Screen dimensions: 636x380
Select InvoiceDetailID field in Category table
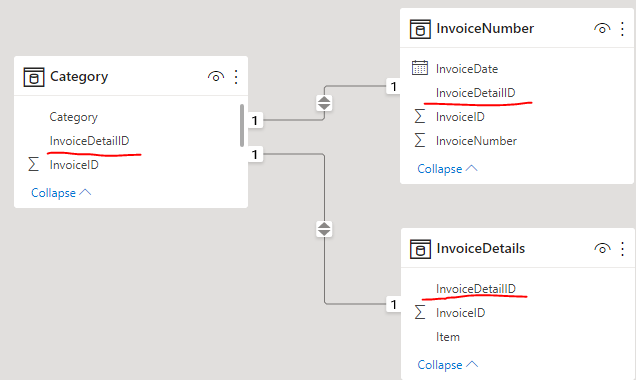tap(89, 141)
